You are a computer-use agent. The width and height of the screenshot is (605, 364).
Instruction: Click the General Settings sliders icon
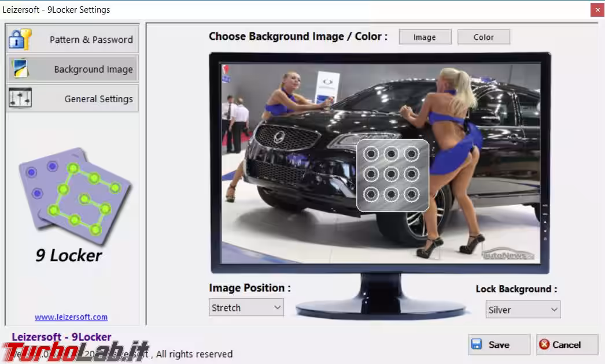tap(20, 98)
